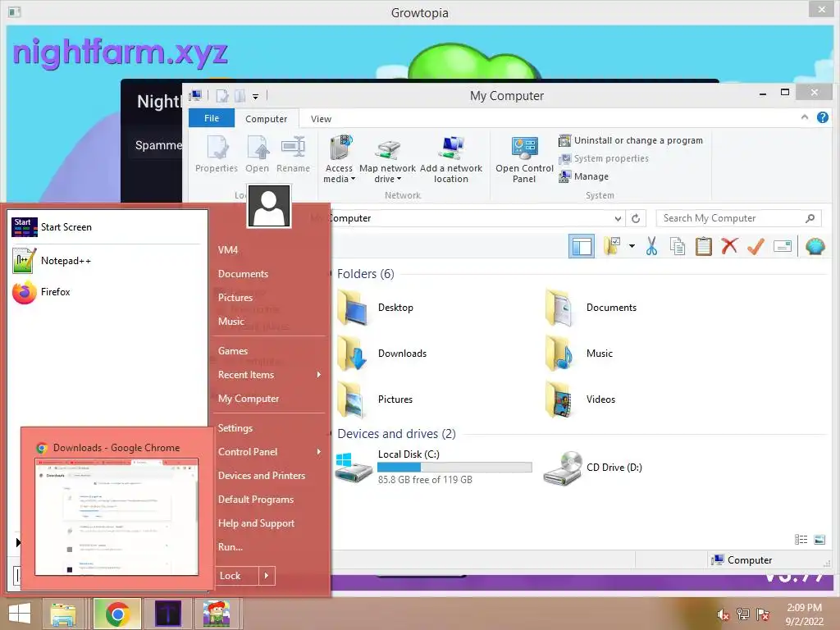Select Local Disk (C:) drive
840x630 pixels.
[434, 467]
